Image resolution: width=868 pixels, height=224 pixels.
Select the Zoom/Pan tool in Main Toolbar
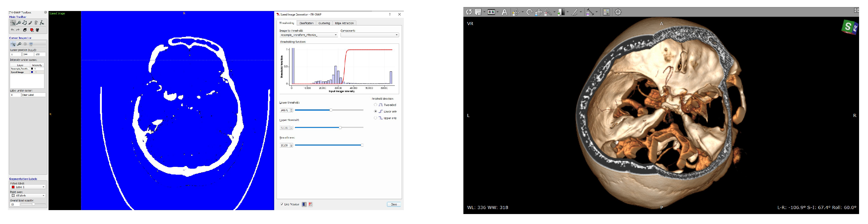(x=19, y=23)
